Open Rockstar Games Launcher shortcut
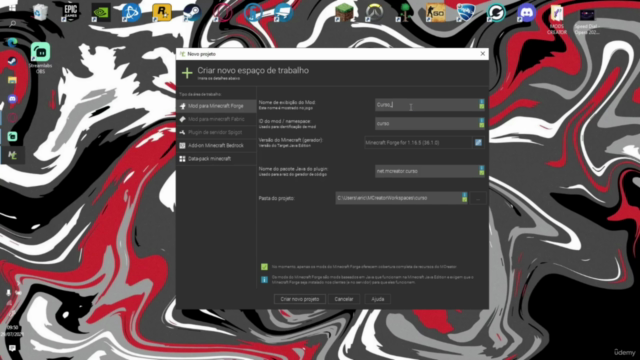640x360 pixels. point(162,13)
